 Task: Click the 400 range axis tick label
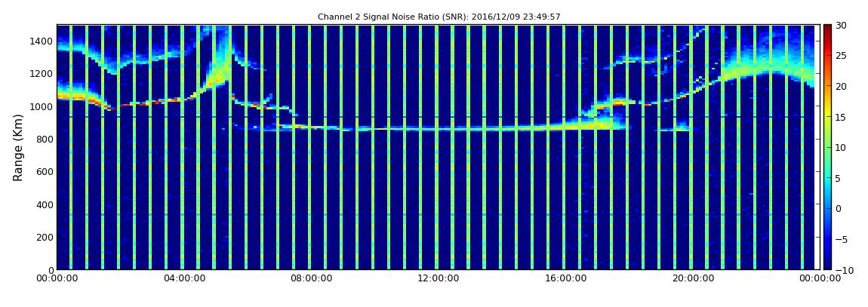click(x=45, y=204)
